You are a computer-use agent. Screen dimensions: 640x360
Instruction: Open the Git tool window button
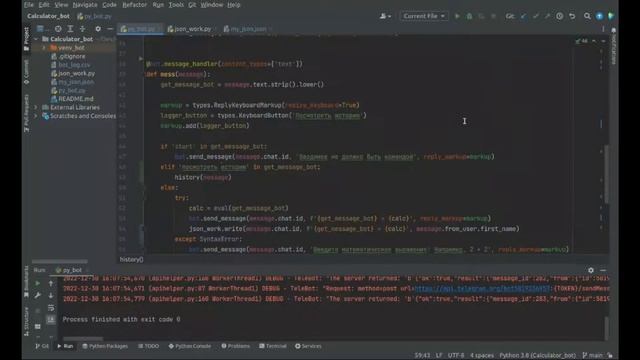[42, 346]
